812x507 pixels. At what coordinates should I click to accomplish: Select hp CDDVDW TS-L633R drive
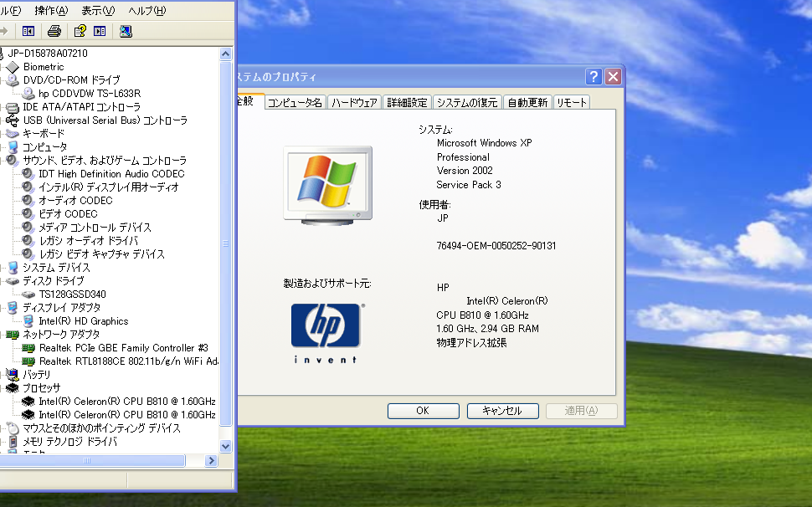(90, 94)
